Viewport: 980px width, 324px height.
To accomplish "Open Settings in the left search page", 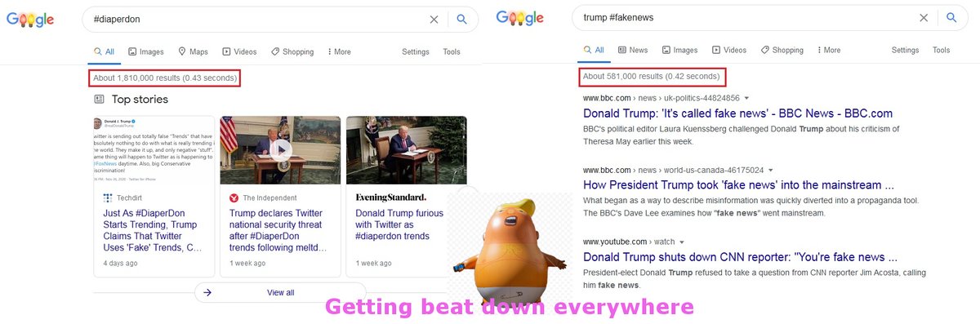I will 416,51.
